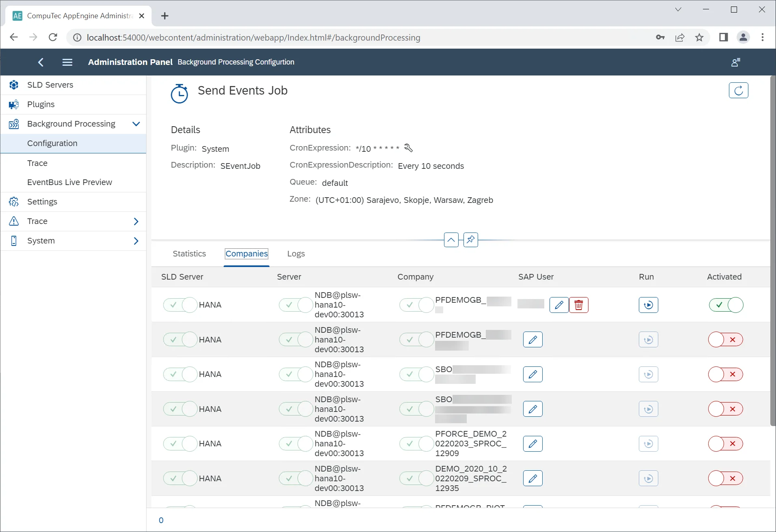Viewport: 776px width, 532px height.
Task: Click the pencil edit icon in first row
Action: pyautogui.click(x=559, y=305)
